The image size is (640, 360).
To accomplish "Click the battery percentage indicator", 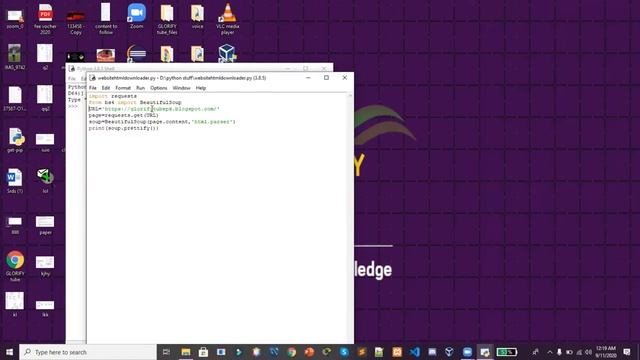I will [x=507, y=352].
